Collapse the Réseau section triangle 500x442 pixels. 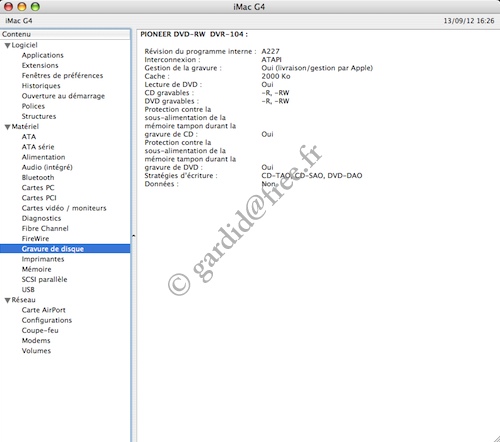[x=7, y=300]
